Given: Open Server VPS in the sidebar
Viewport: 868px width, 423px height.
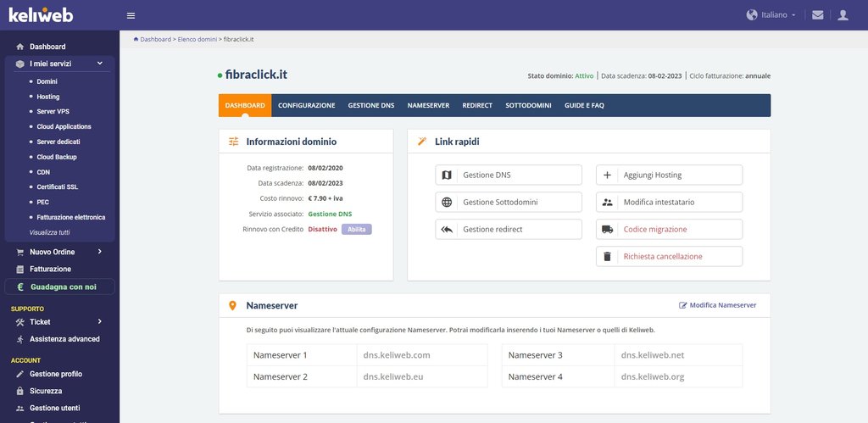Looking at the screenshot, I should point(53,111).
